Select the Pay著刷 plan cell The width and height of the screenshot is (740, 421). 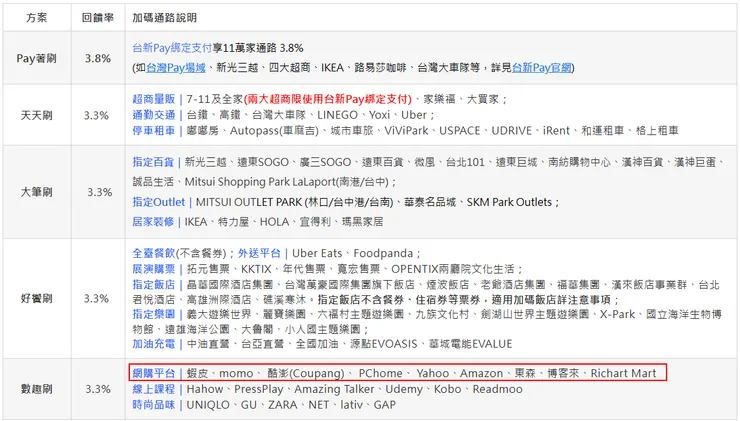click(36, 59)
